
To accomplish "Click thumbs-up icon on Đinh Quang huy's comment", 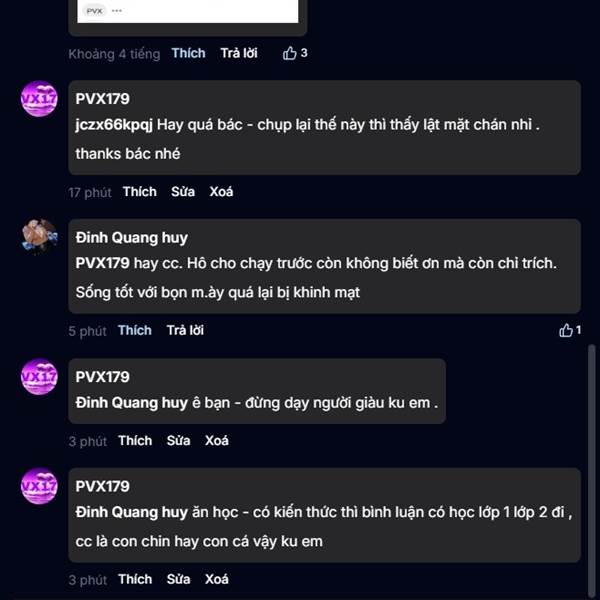I will [x=566, y=331].
